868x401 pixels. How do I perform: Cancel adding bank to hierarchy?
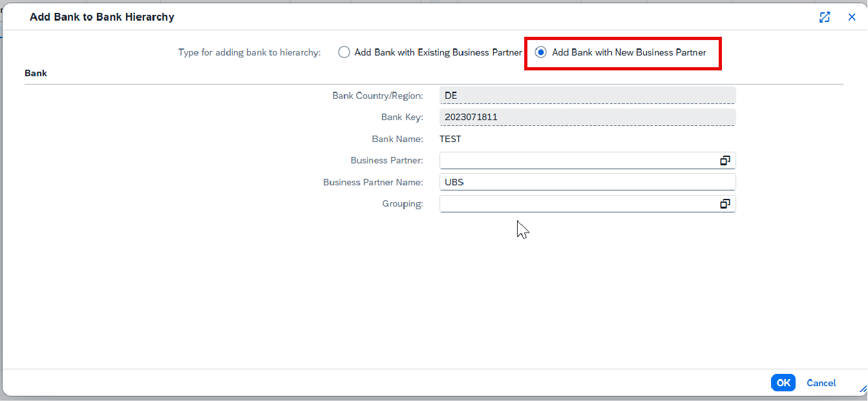[821, 383]
